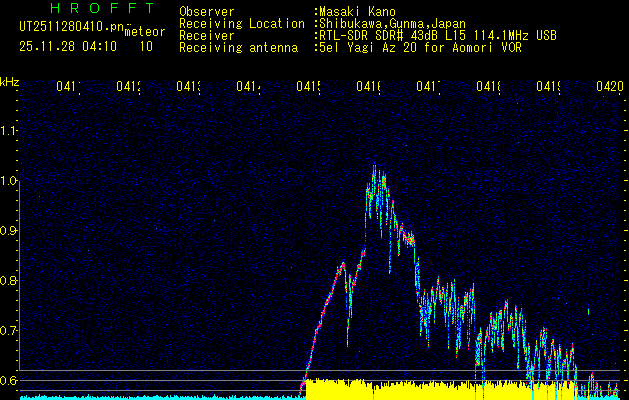
Task: Click the 0.8 kHz frequency tick label
Action: (10, 280)
